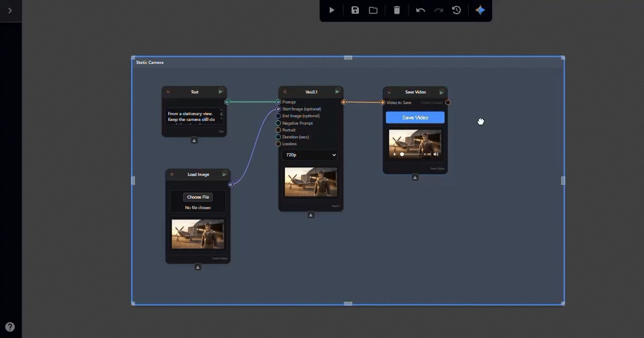Screen dimensions: 644x338
Task: Open the history clock icon
Action: [457, 10]
